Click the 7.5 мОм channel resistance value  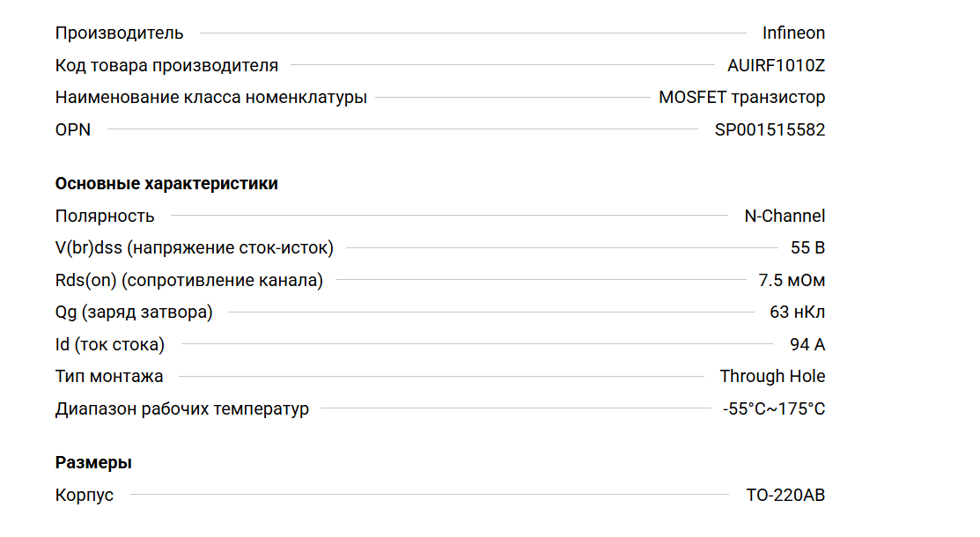792,281
